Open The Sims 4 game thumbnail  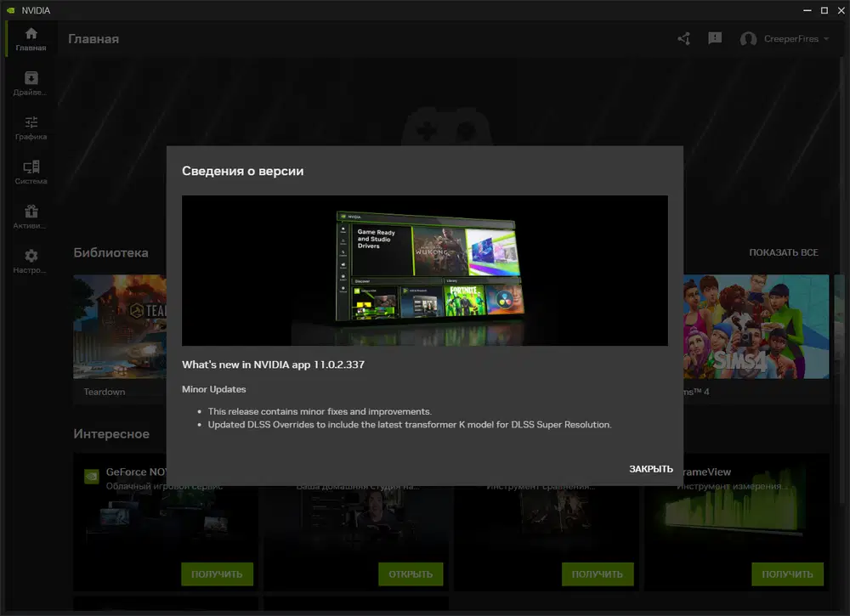756,326
